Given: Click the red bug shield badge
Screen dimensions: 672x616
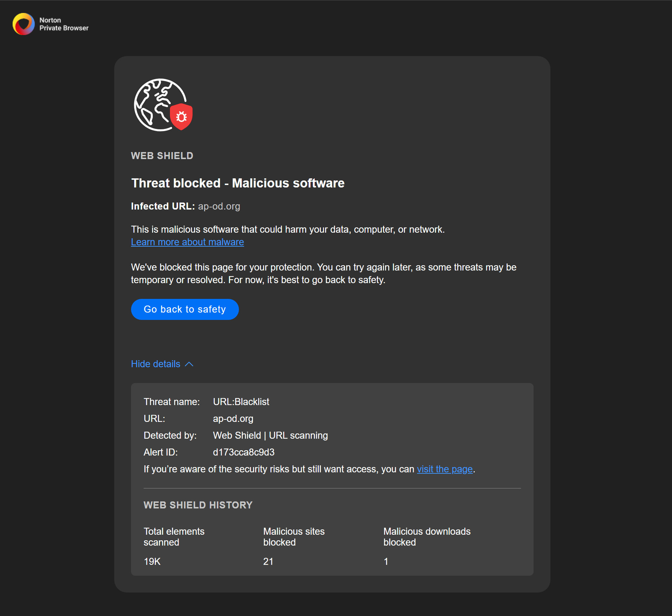Looking at the screenshot, I should (x=181, y=116).
